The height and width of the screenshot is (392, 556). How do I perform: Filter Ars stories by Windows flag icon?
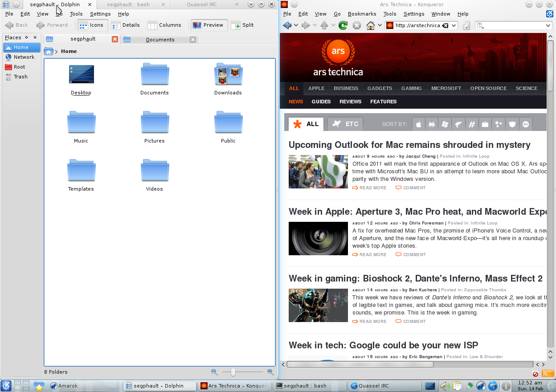tap(445, 124)
